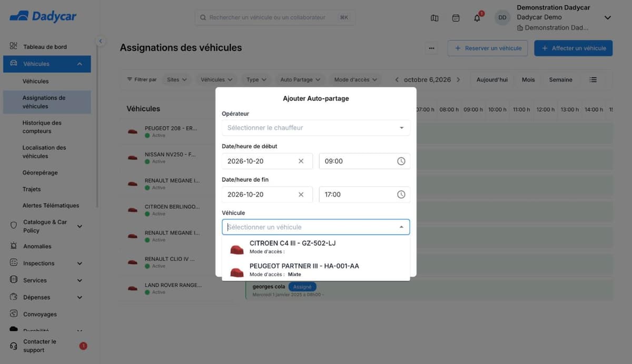Click end time field 17:00
Screen dimensions: 632x364
pyautogui.click(x=364, y=194)
